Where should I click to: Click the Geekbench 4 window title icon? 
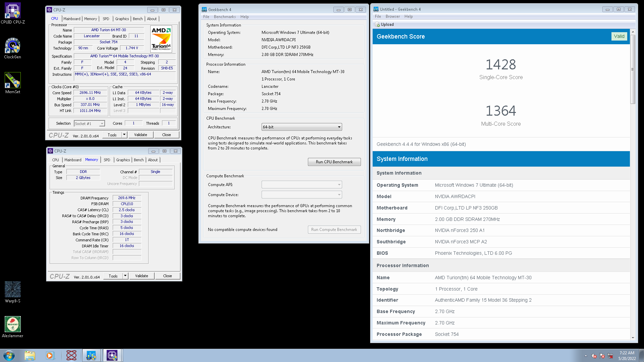pos(204,10)
